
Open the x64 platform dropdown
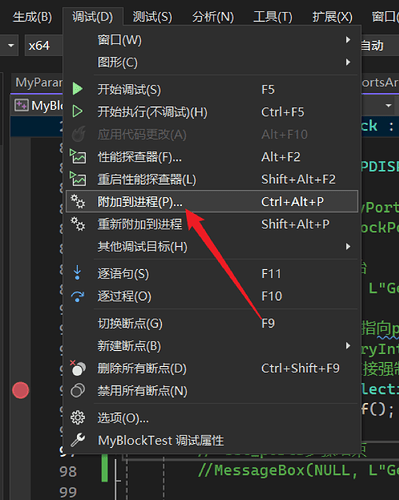[x=43, y=45]
